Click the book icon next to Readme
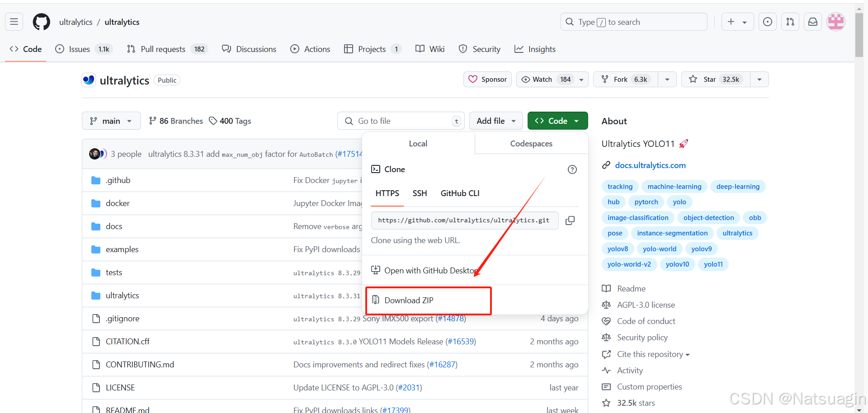This screenshot has height=413, width=868. pos(606,289)
